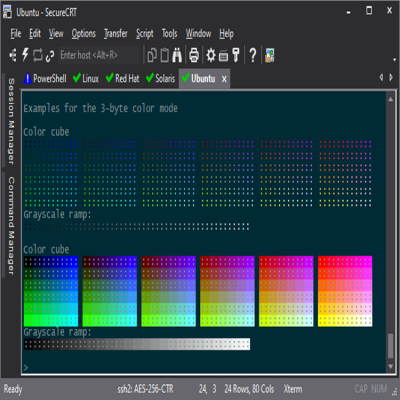Expand the Command Manager side panel
Image resolution: width=400 pixels, height=400 pixels.
[x=11, y=226]
